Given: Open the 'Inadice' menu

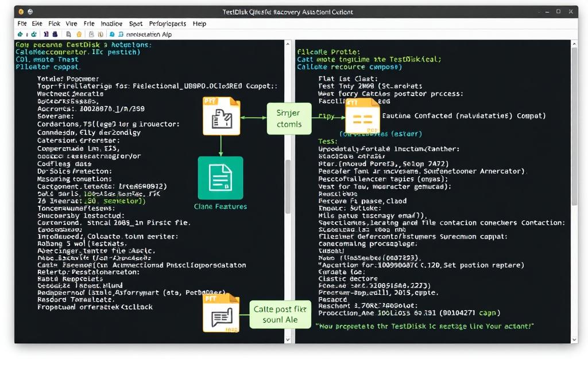Looking at the screenshot, I should [x=111, y=24].
